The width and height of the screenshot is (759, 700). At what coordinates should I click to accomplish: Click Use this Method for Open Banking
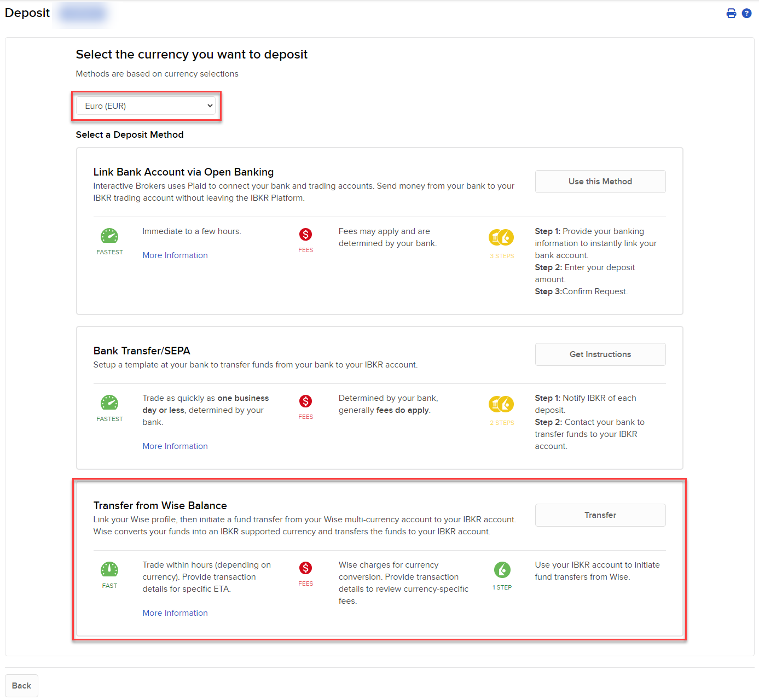[x=600, y=181]
